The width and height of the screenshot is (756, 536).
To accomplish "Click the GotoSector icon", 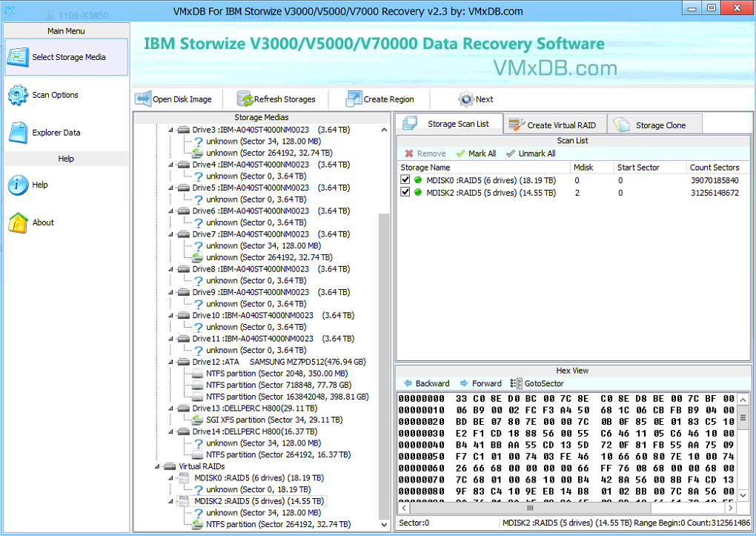I will coord(516,383).
